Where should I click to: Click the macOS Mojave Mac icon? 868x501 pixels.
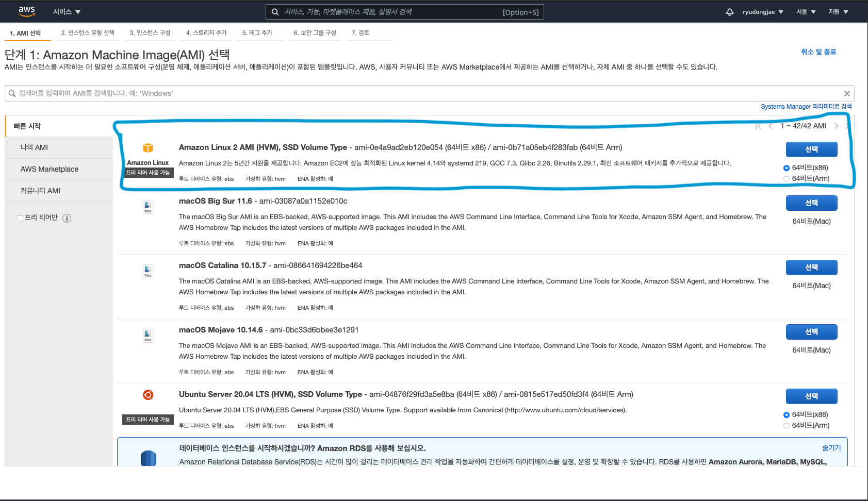[148, 336]
